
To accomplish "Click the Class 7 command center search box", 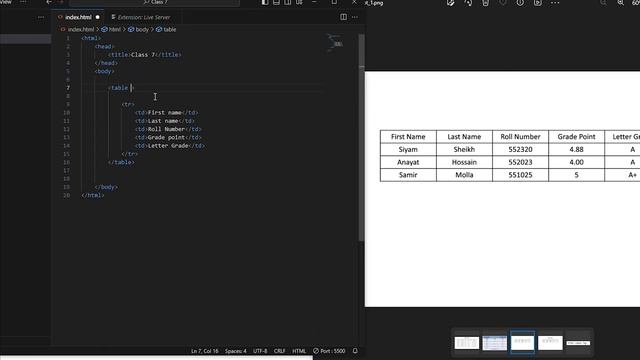I will coord(154,2).
